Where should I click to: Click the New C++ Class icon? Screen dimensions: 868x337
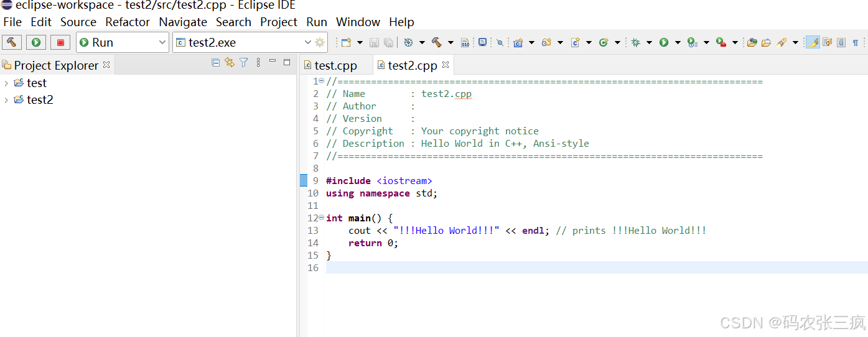pos(603,42)
